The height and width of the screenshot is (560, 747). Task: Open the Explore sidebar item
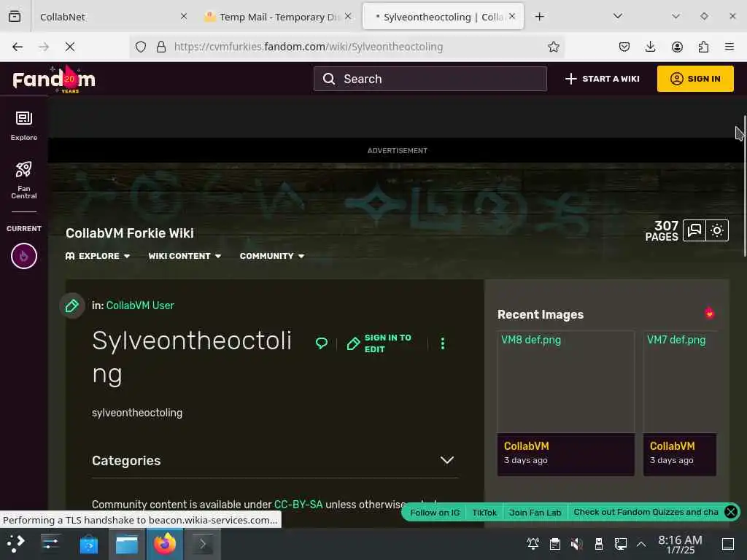(x=24, y=125)
